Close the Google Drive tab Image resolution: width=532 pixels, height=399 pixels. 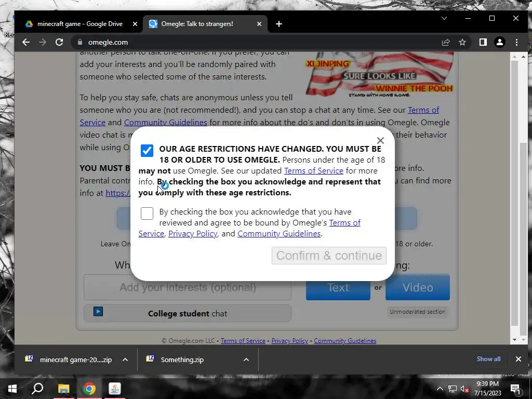pos(135,24)
